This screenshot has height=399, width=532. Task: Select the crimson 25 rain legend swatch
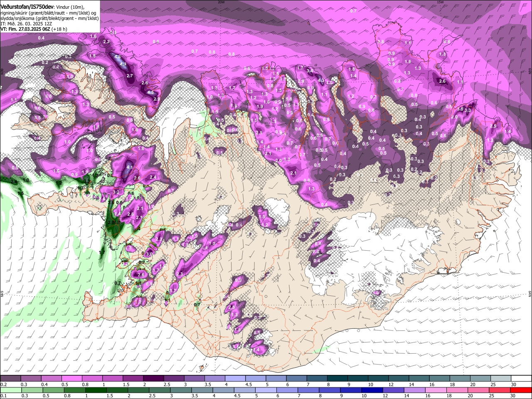[500, 390]
